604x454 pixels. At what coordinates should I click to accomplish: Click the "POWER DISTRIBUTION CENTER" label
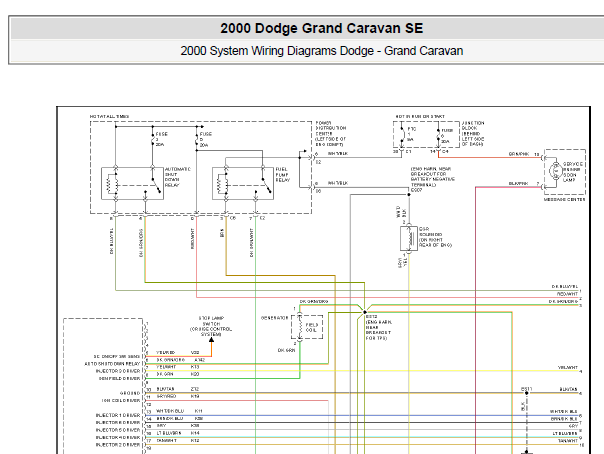pyautogui.click(x=331, y=128)
